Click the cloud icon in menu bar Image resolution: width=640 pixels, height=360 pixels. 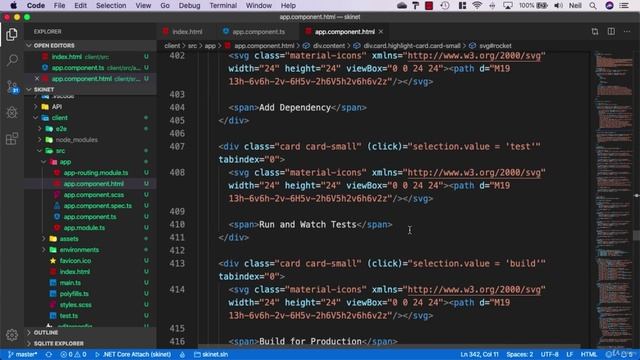(402, 5)
